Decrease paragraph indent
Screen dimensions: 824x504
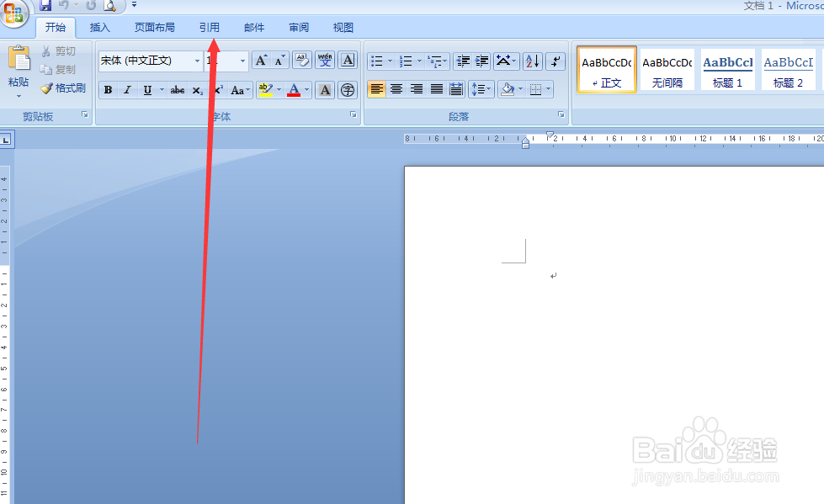point(463,61)
